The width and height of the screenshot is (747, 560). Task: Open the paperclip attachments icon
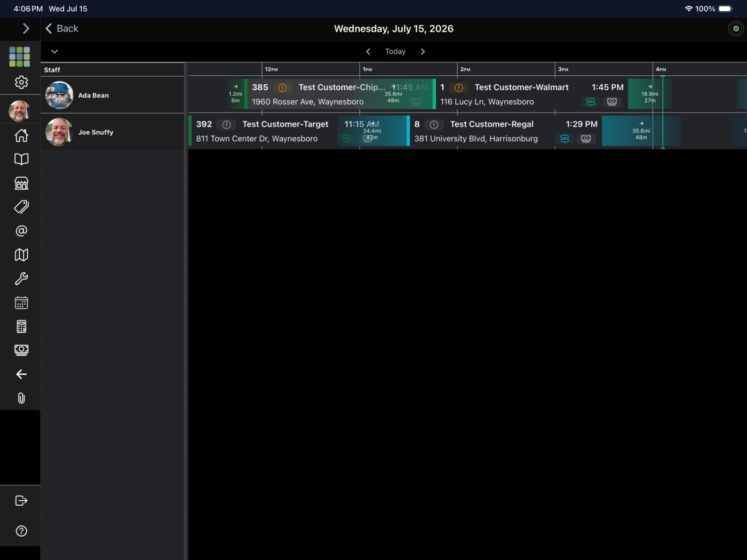(21, 398)
